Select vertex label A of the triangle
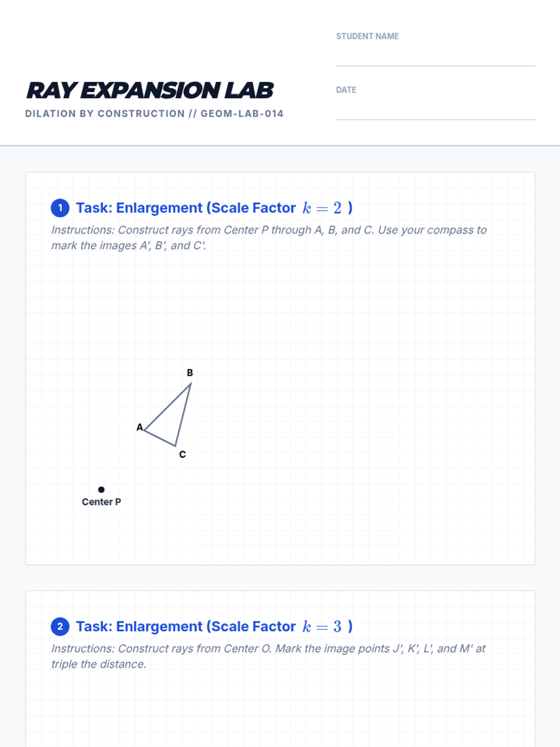Screen dimensions: 560x747 point(139,427)
